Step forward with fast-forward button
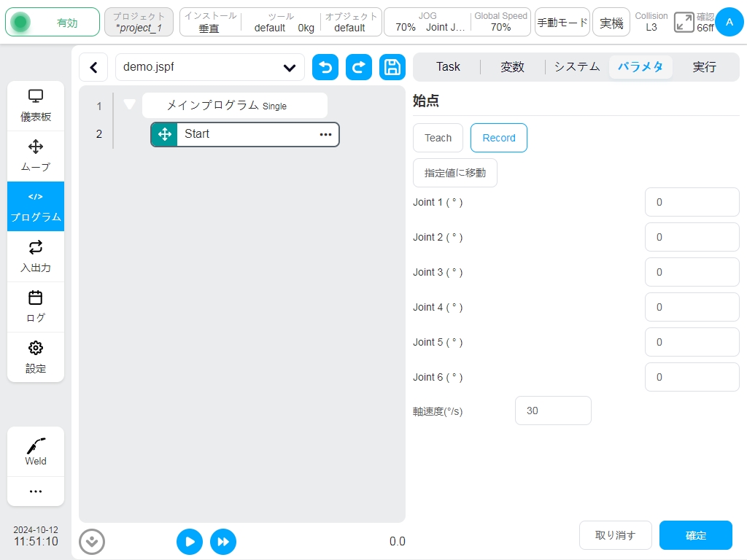 pos(223,542)
